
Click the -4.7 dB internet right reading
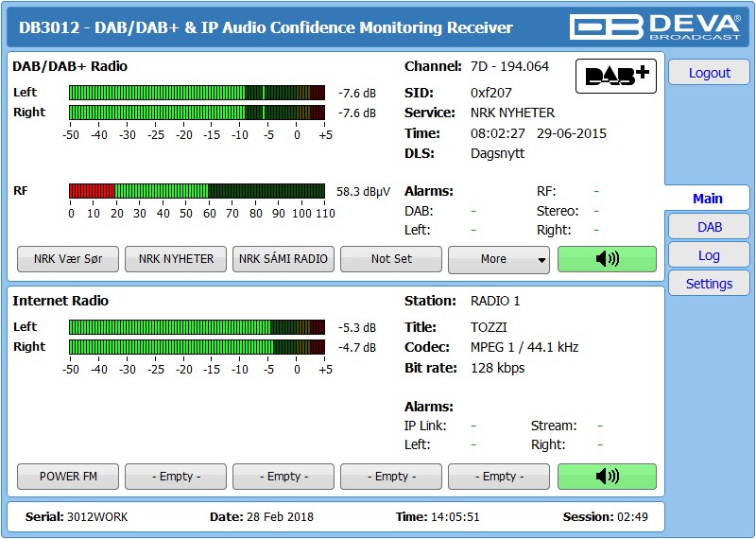[x=357, y=348]
